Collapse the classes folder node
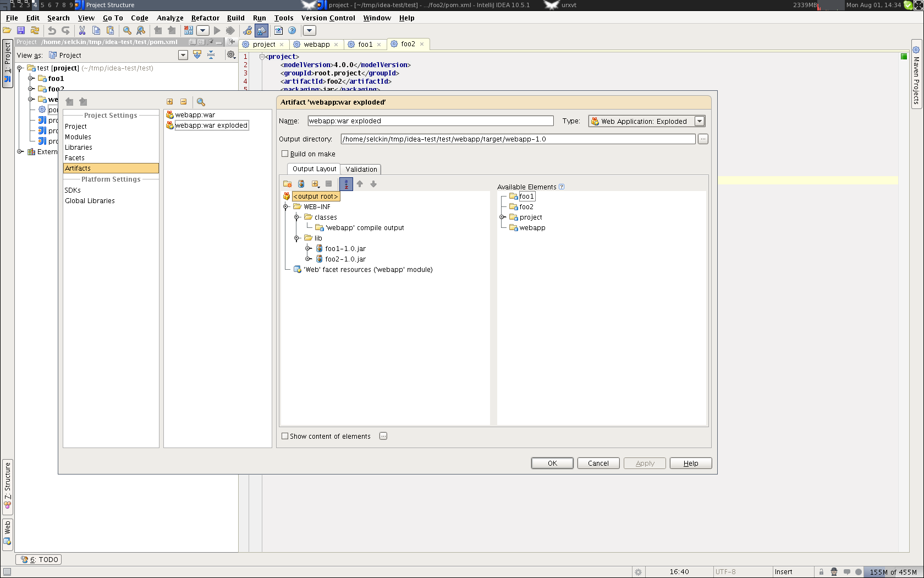This screenshot has height=578, width=924. [296, 217]
